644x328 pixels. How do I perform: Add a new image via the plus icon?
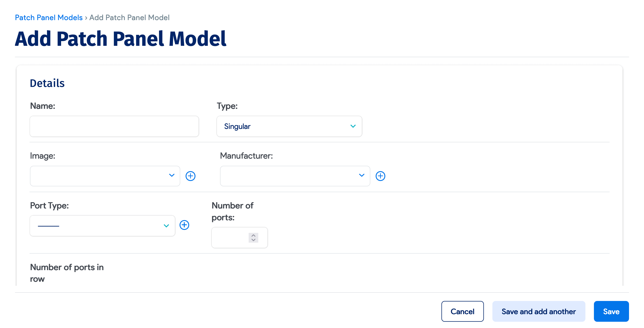point(191,176)
